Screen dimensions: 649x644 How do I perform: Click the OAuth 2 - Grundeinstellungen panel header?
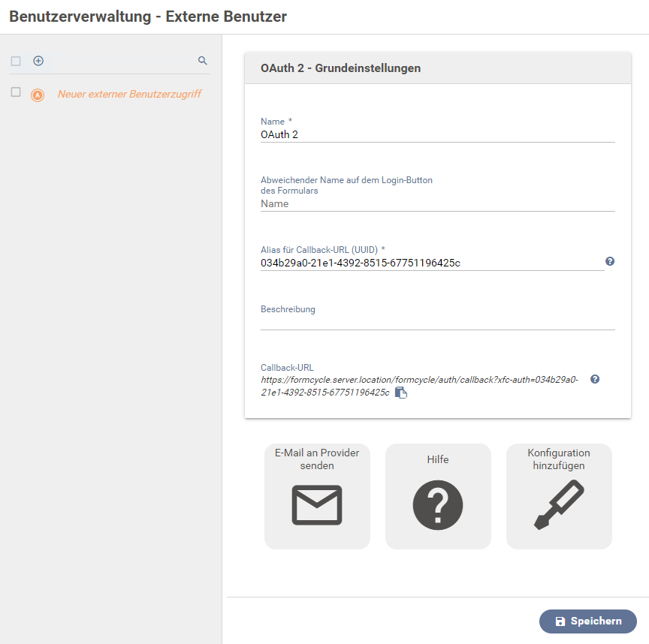tap(438, 68)
